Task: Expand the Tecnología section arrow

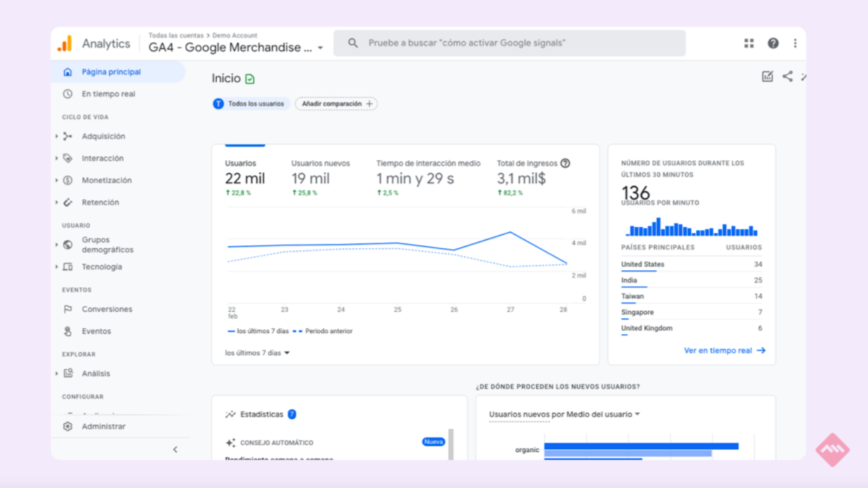Action: coord(57,267)
